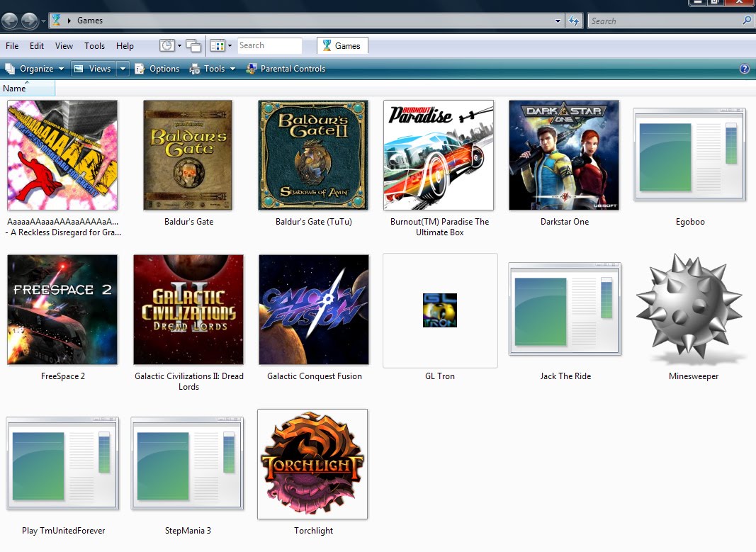This screenshot has height=552, width=756.
Task: Open the Help question mark icon
Action: point(745,69)
